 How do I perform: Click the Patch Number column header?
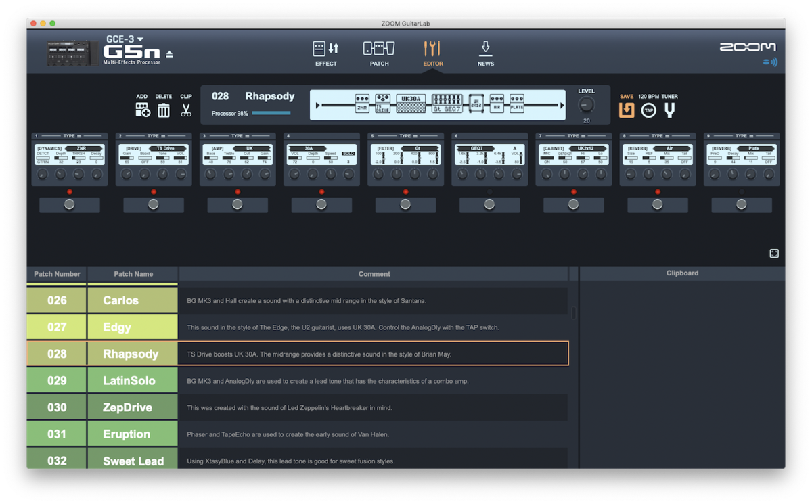(x=57, y=274)
